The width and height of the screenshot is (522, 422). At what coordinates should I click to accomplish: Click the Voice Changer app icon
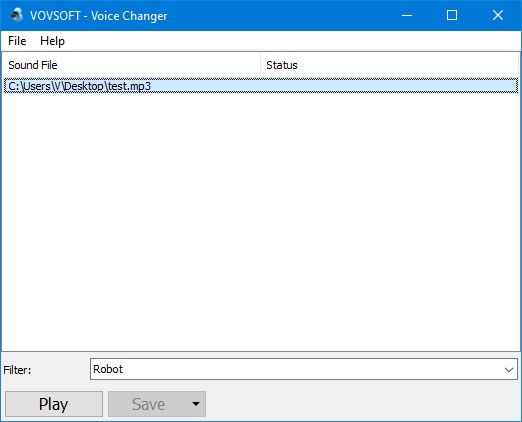17,15
